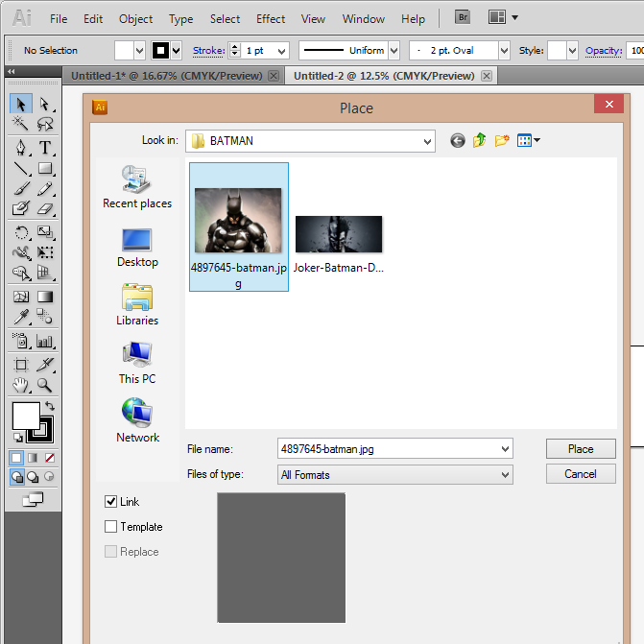Open the File menu
The image size is (644, 644).
click(59, 19)
